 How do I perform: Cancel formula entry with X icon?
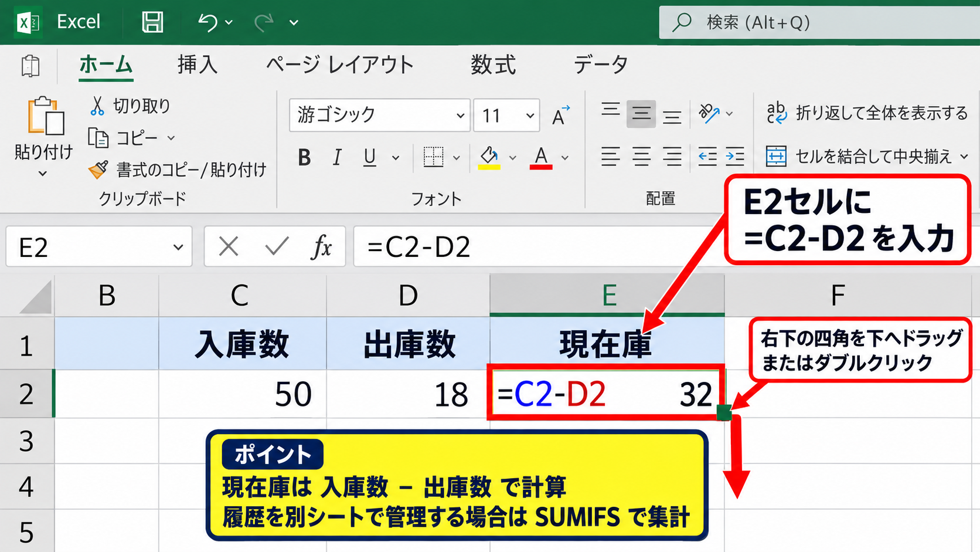point(229,246)
